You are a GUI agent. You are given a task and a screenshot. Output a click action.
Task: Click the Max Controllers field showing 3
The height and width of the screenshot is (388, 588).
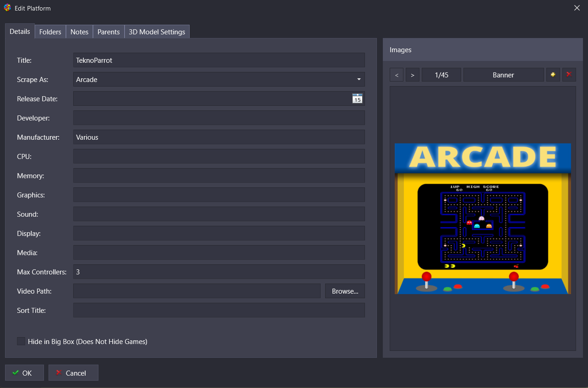(219, 272)
